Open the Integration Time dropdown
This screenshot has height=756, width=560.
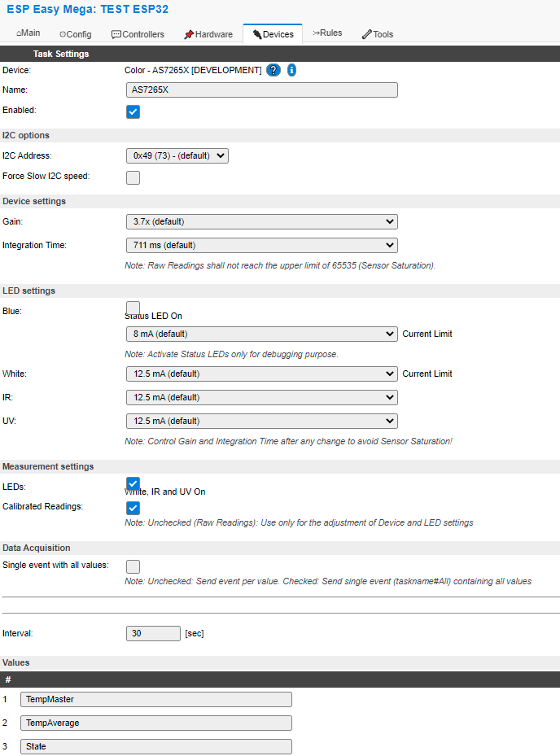(x=260, y=245)
